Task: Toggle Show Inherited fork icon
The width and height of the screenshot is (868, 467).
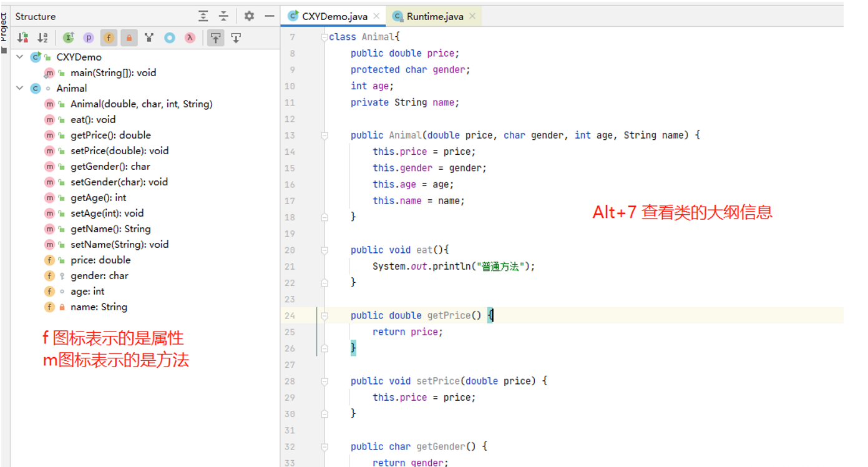Action: (x=149, y=38)
